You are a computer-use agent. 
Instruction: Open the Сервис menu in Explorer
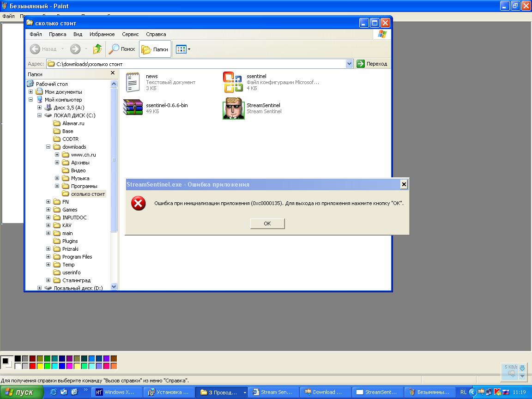pyautogui.click(x=130, y=34)
